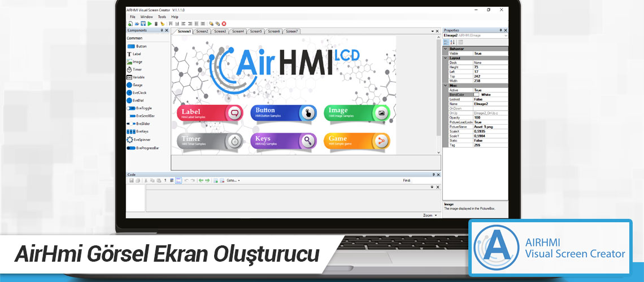Image resolution: width=644 pixels, height=282 pixels.
Task: Open the screen tab list dropdown arrow
Action: point(432,32)
